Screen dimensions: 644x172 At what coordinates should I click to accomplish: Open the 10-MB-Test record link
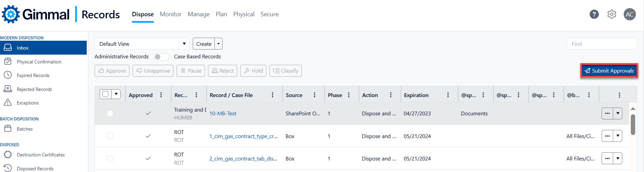coord(223,114)
